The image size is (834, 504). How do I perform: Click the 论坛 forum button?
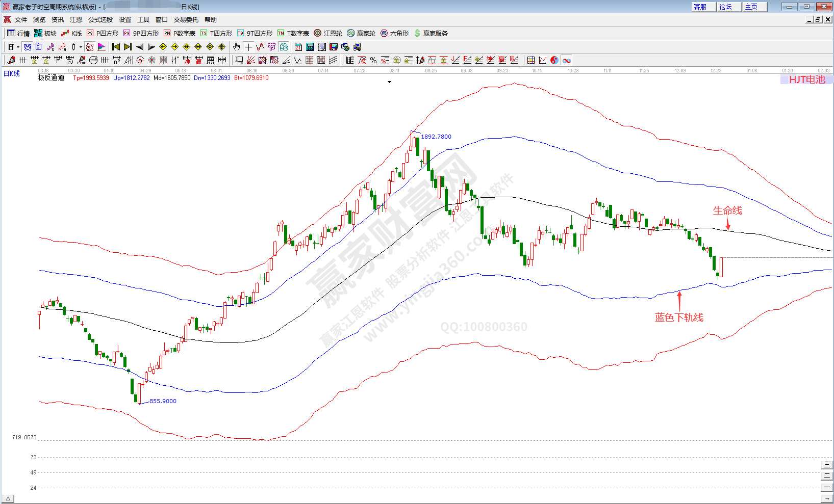click(728, 7)
